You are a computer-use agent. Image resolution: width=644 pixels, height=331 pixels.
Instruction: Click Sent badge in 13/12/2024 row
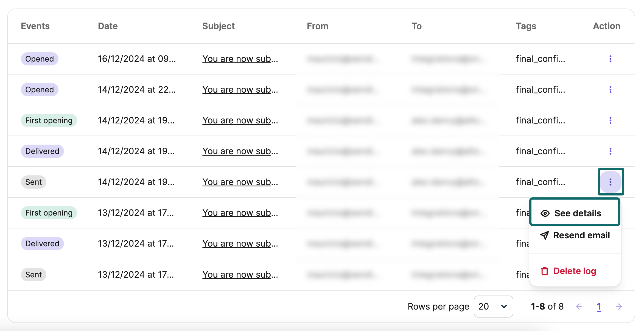[33, 275]
